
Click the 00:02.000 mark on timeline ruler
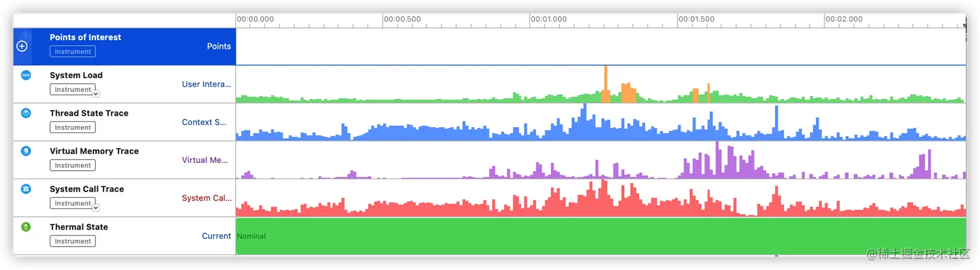pos(844,19)
